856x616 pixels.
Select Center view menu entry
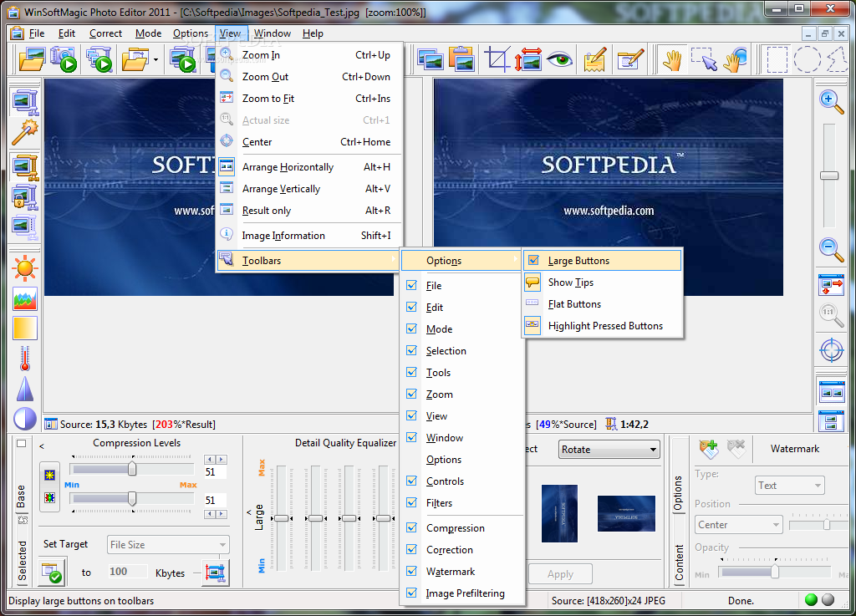(308, 142)
